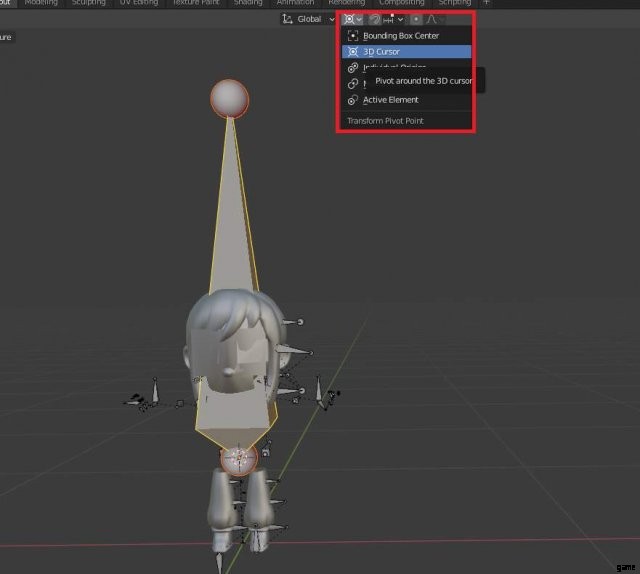Expand the snapping options dropdown
Viewport: 640px width, 574px height.
coord(400,19)
